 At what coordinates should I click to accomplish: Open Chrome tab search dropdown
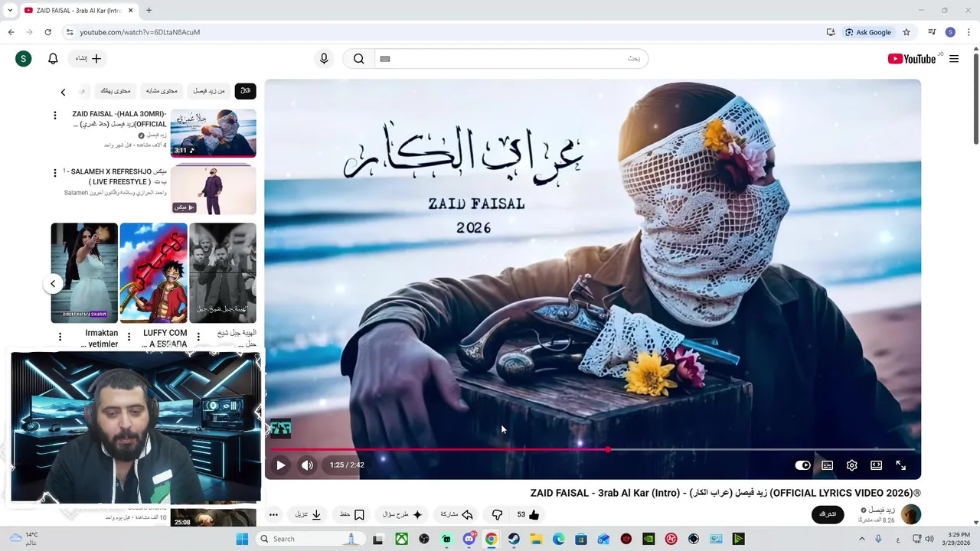tap(10, 10)
